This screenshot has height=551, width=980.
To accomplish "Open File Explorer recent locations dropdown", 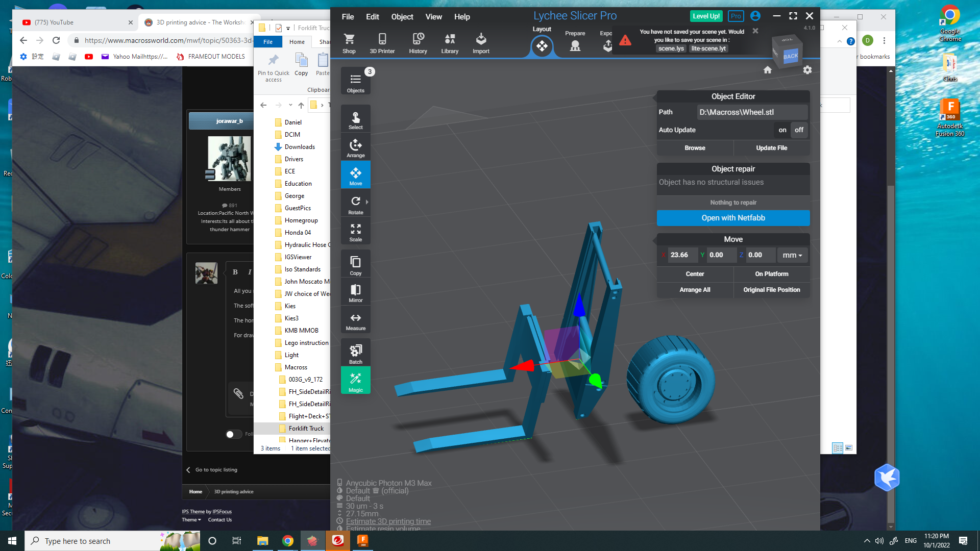I will (x=290, y=105).
